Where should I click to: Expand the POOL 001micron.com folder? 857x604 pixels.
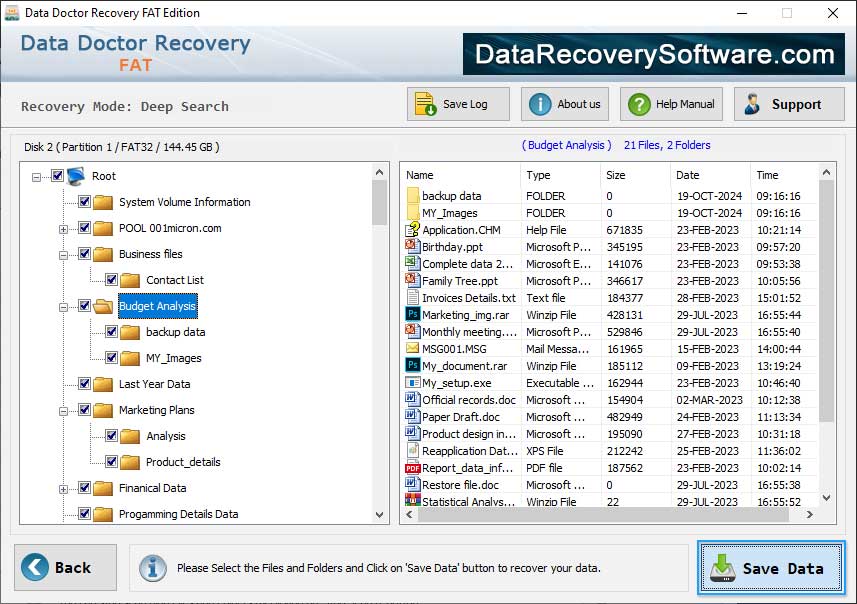pos(62,229)
